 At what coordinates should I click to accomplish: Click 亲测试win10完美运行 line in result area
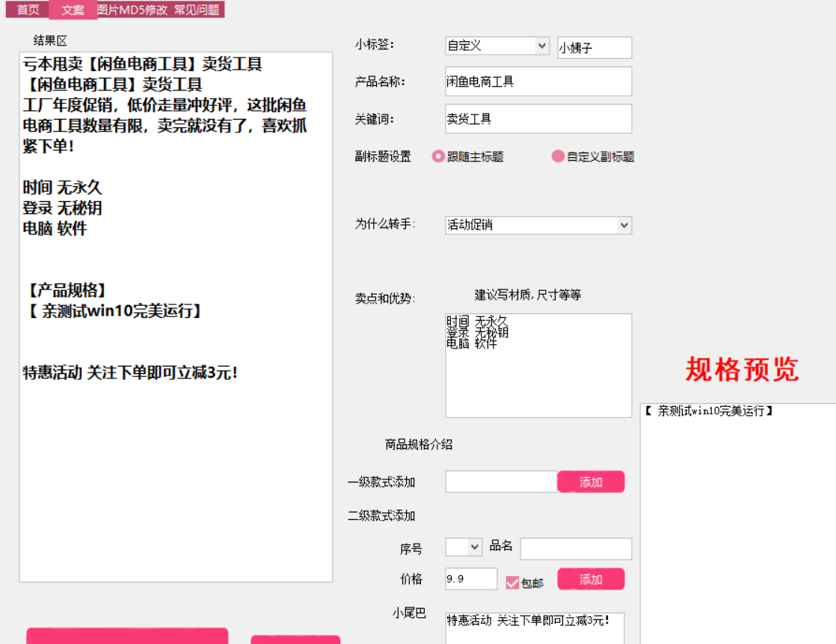pos(114,311)
